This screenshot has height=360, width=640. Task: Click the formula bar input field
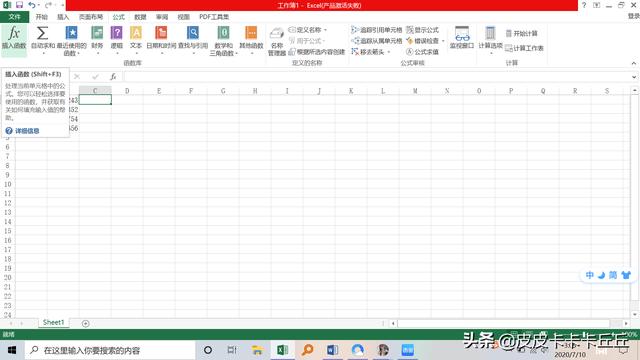(378, 77)
